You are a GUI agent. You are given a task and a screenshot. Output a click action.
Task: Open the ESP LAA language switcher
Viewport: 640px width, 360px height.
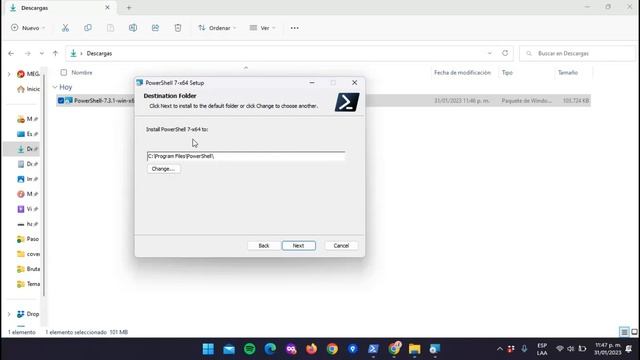coord(542,349)
